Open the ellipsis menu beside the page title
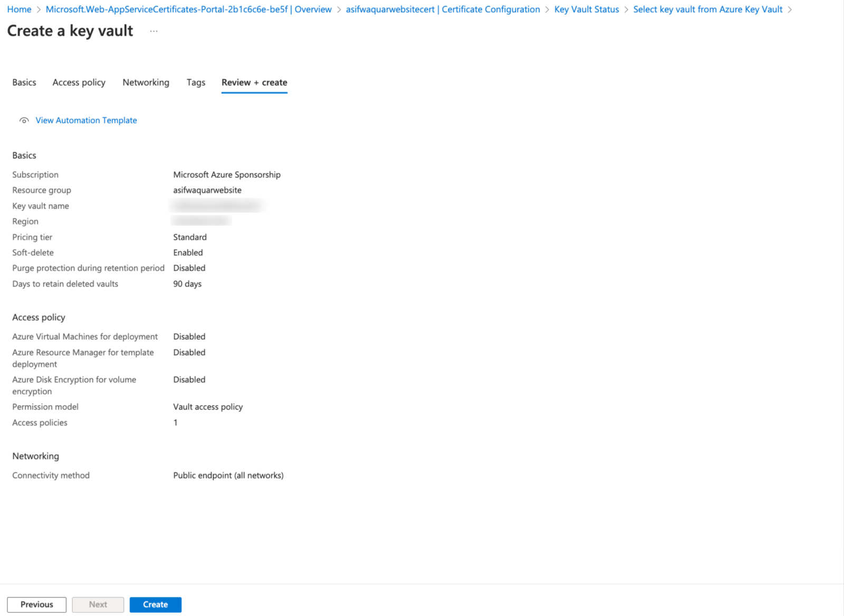The height and width of the screenshot is (616, 844). pos(154,31)
